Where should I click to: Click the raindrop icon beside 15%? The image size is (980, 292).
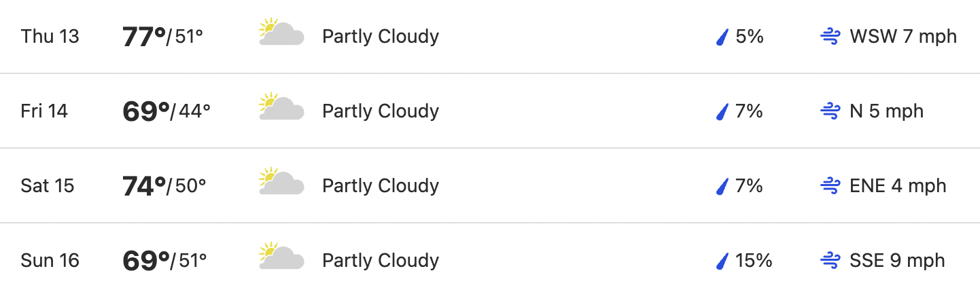[722, 261]
